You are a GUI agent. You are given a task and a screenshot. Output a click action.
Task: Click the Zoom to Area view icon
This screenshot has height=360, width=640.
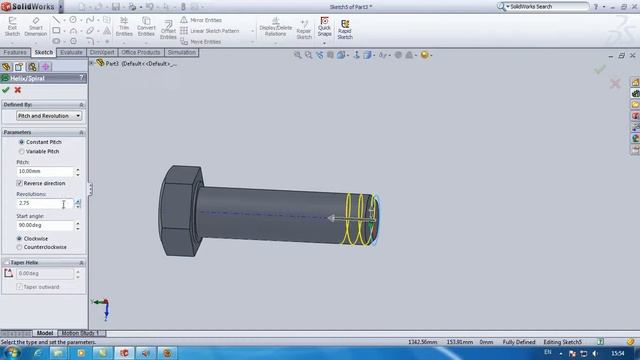[x=309, y=55]
